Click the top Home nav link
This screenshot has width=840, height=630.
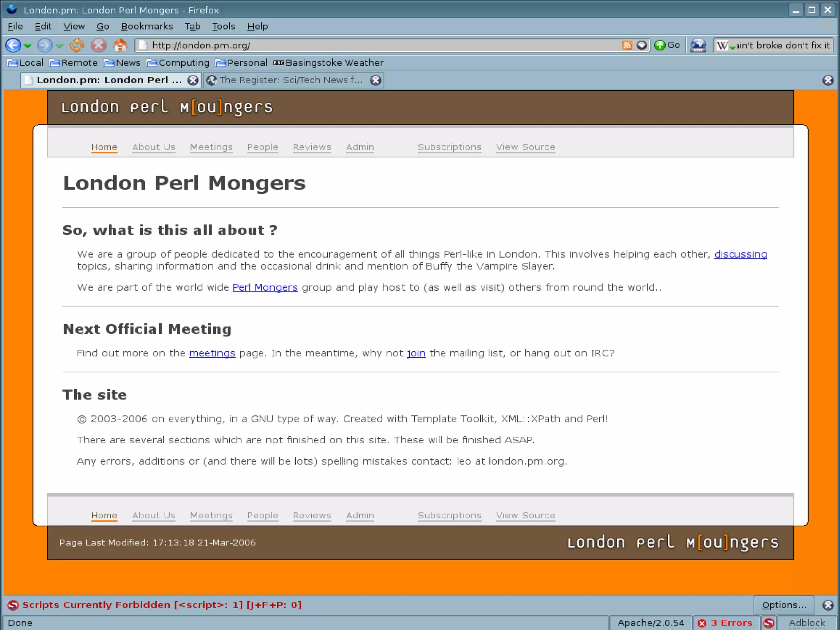(x=104, y=147)
